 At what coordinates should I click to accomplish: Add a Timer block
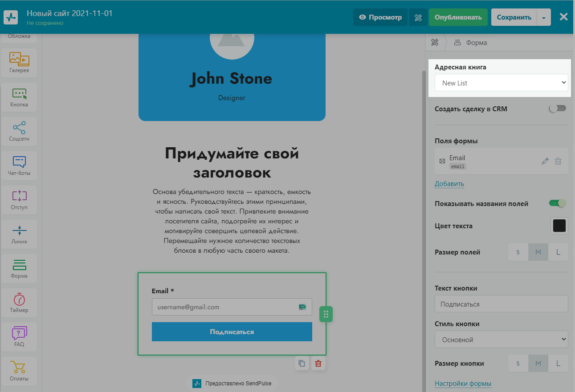19,302
